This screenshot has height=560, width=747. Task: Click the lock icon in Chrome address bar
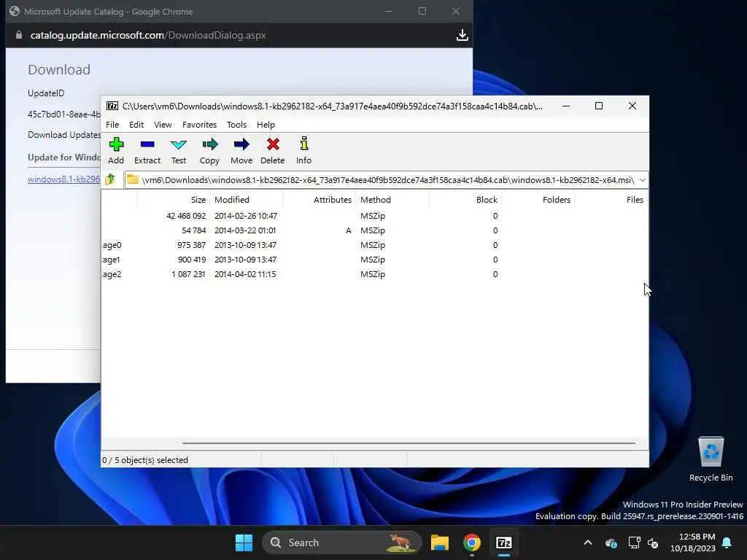point(18,35)
